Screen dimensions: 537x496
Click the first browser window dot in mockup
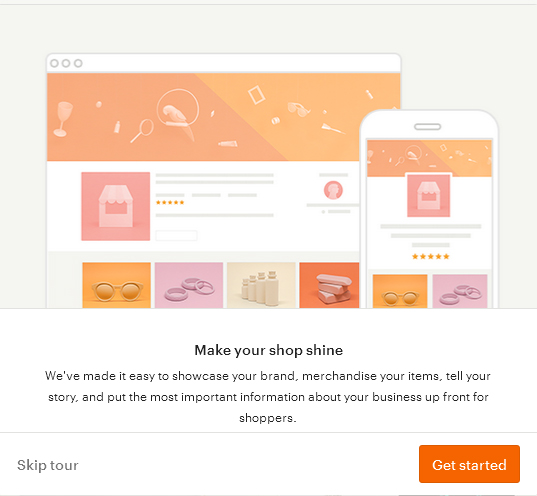point(54,63)
